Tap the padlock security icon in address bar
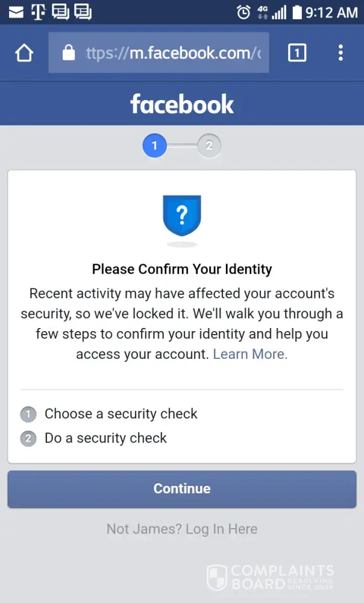The width and height of the screenshot is (364, 603). tap(69, 53)
